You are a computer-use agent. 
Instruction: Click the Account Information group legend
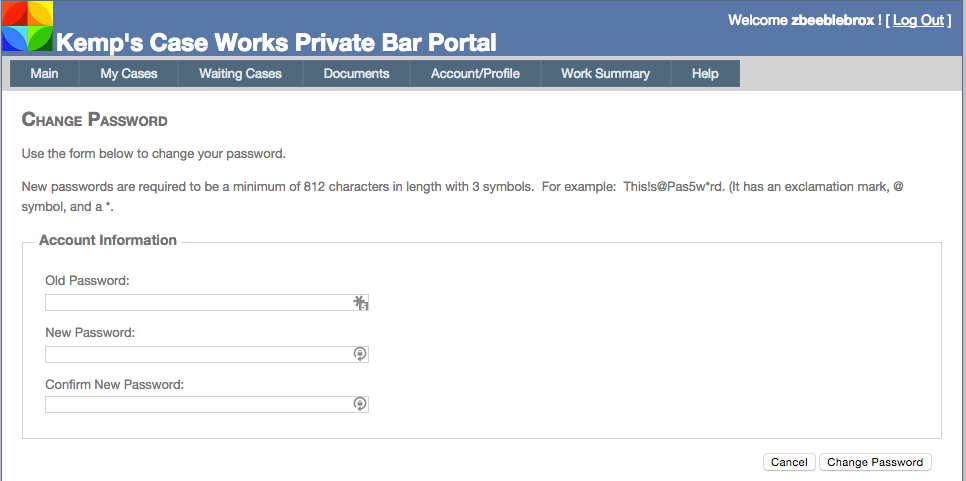click(x=108, y=240)
